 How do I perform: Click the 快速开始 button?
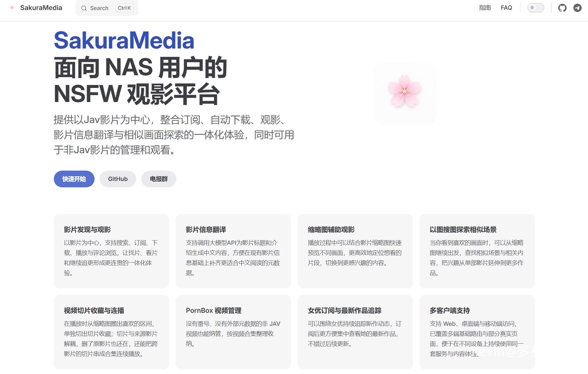[74, 179]
